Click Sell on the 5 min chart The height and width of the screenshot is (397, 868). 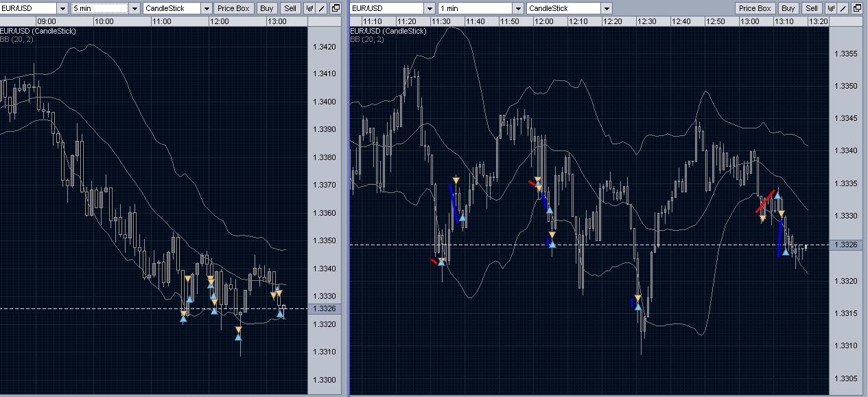(x=290, y=8)
